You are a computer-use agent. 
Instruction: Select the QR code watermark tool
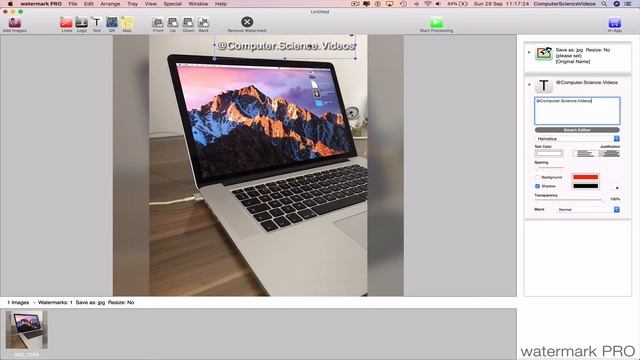pos(111,22)
